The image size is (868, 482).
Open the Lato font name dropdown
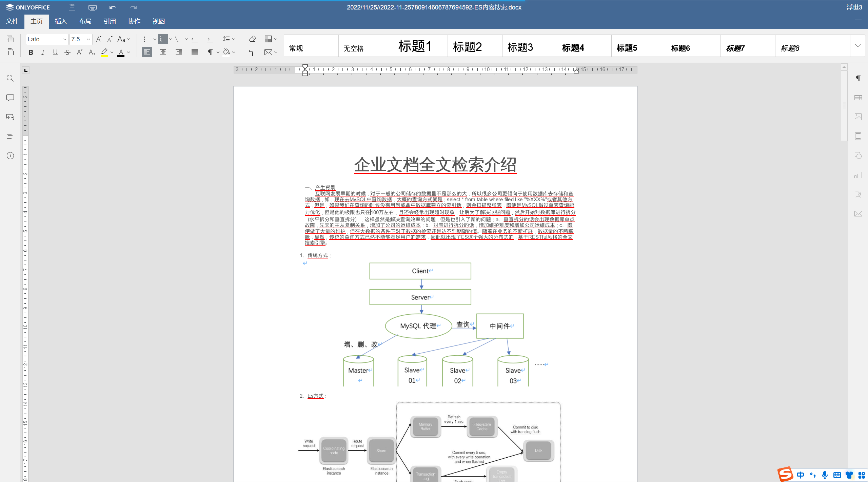pyautogui.click(x=64, y=39)
